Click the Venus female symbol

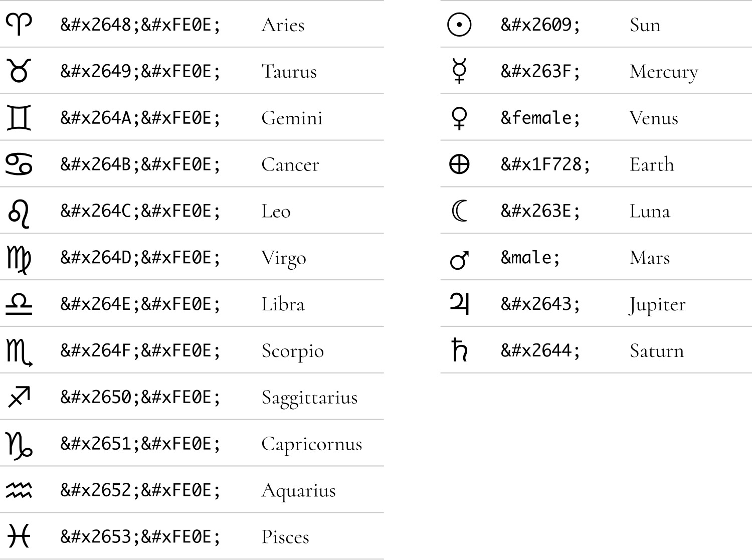pyautogui.click(x=459, y=118)
